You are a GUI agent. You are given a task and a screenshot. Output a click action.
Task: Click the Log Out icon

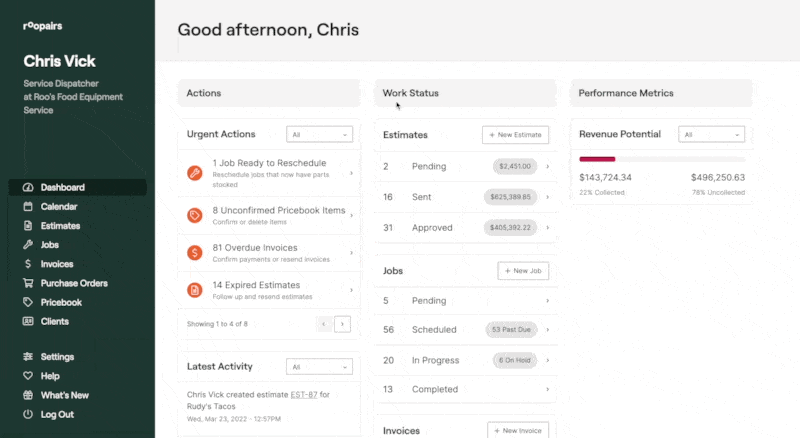(x=28, y=414)
